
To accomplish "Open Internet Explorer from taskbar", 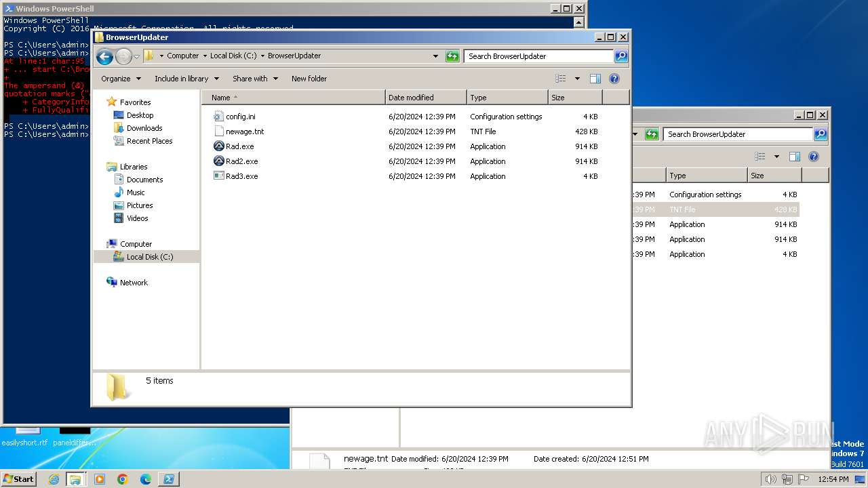I will tap(54, 479).
